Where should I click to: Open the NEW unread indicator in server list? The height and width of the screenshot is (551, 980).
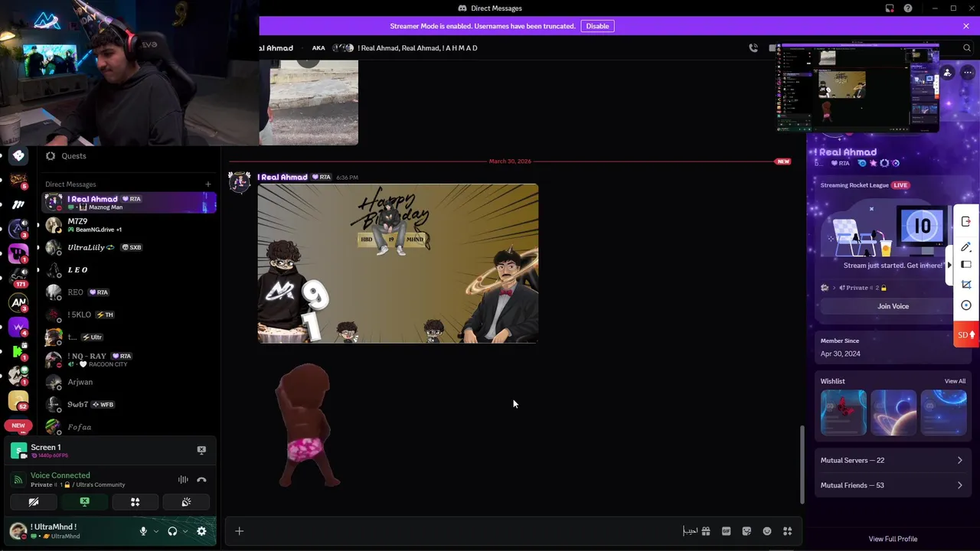coord(18,425)
